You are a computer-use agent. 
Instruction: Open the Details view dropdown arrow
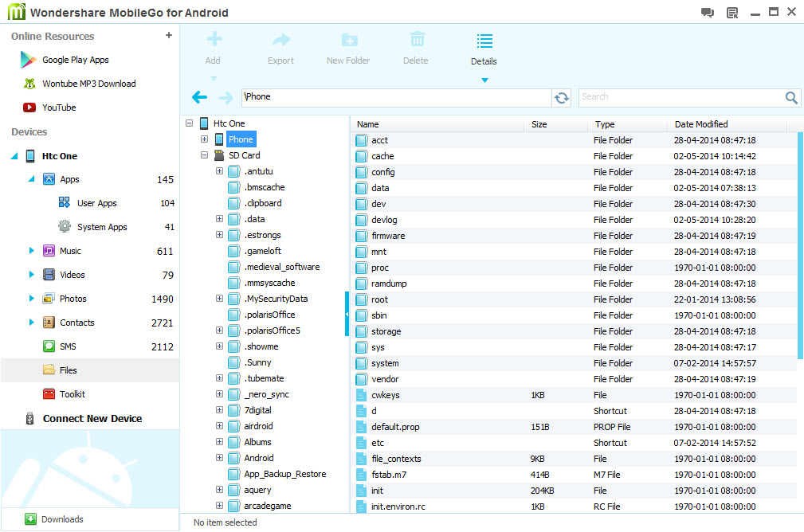pyautogui.click(x=484, y=80)
